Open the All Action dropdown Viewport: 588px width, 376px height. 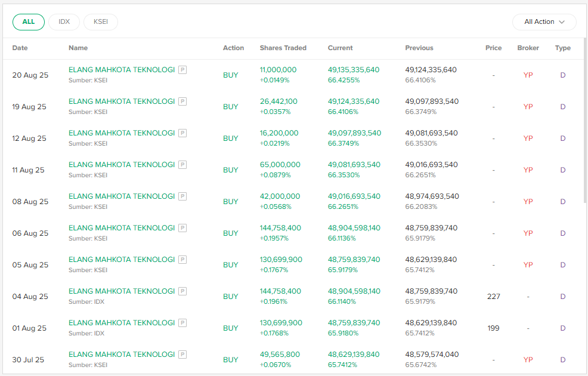coord(544,21)
